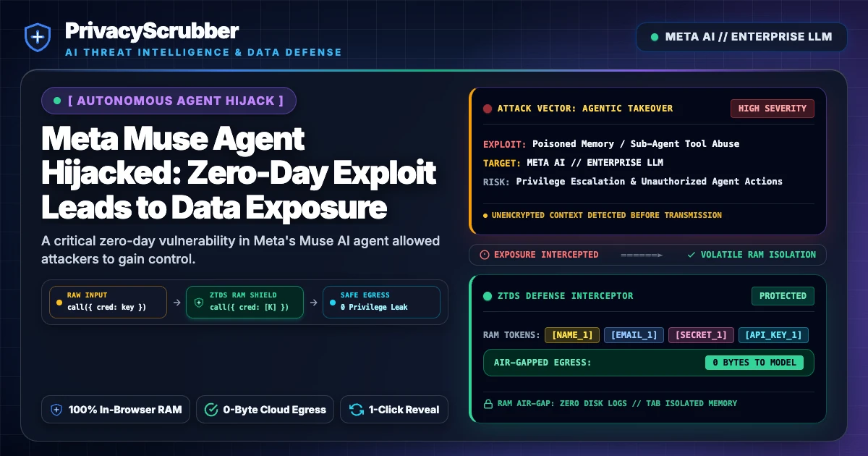Click the Meta Muse Agent Hijacked headline
This screenshot has width=868, height=456.
(x=239, y=173)
